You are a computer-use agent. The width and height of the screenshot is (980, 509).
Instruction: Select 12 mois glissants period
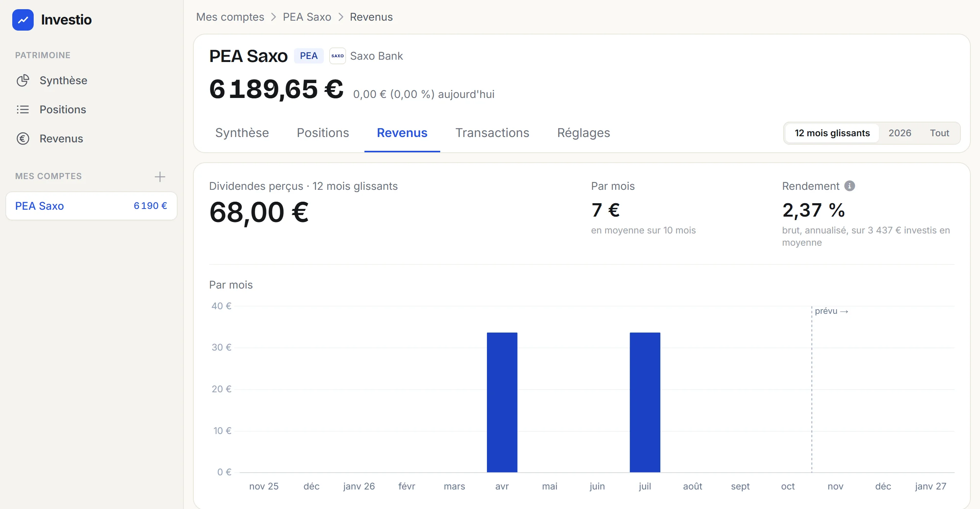pyautogui.click(x=832, y=133)
